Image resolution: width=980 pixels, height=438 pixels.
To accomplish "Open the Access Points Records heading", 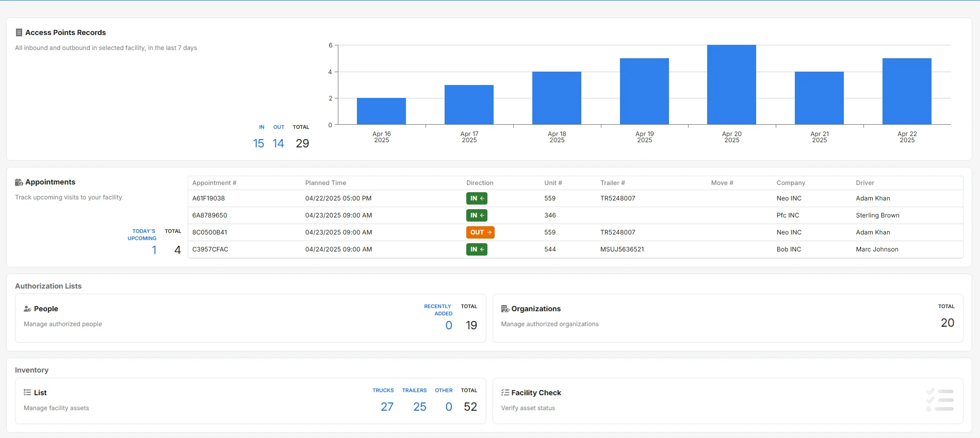I will click(x=66, y=32).
